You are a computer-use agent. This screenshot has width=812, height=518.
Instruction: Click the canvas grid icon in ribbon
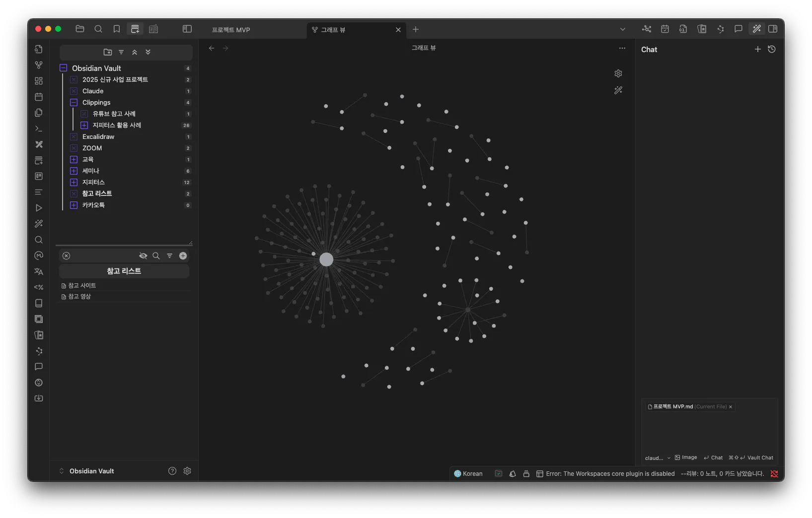coord(39,81)
